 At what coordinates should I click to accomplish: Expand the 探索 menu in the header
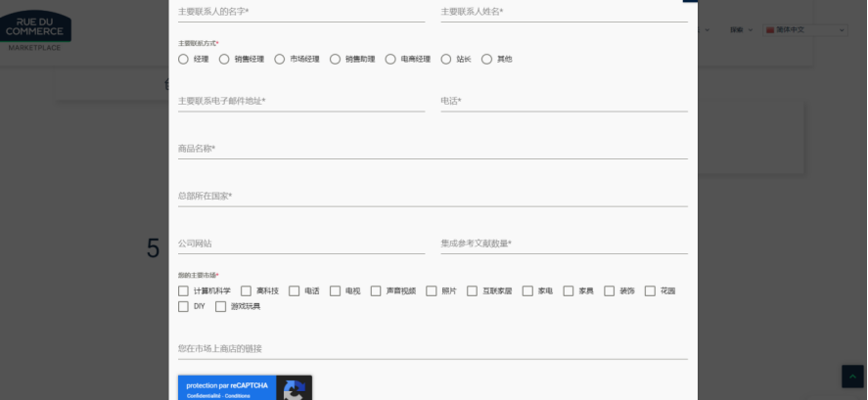(741, 30)
